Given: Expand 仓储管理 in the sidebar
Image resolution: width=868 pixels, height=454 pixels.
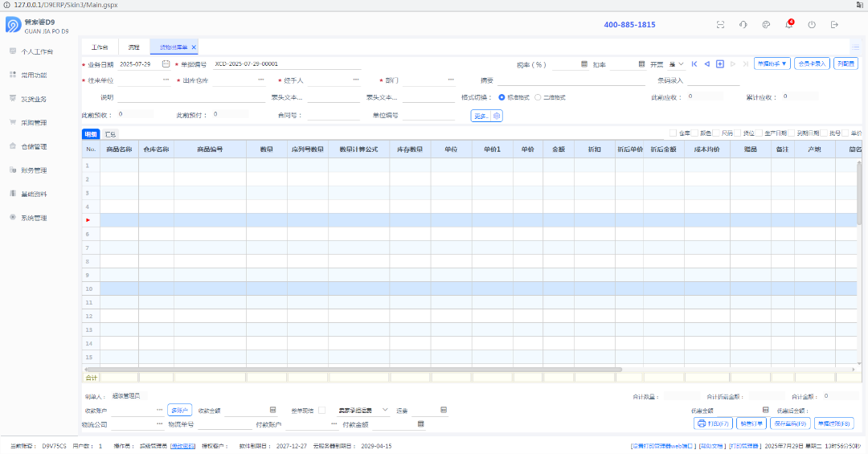Looking at the screenshot, I should [x=34, y=147].
